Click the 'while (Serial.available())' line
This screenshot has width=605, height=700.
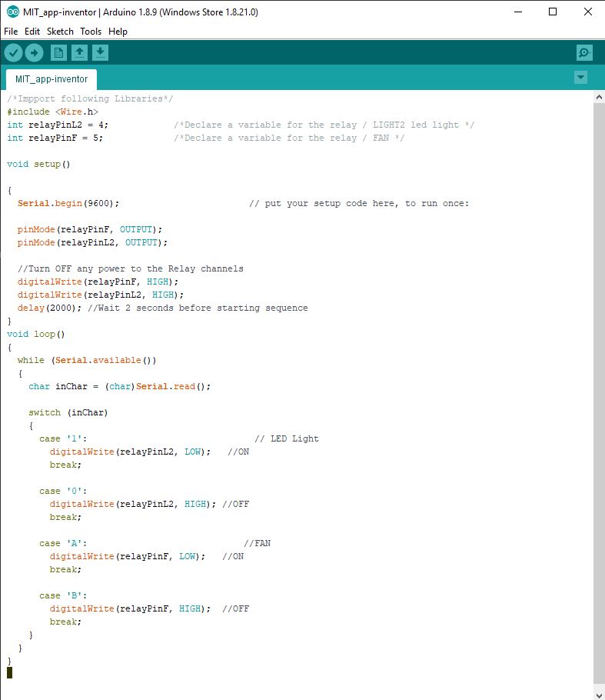tap(87, 360)
